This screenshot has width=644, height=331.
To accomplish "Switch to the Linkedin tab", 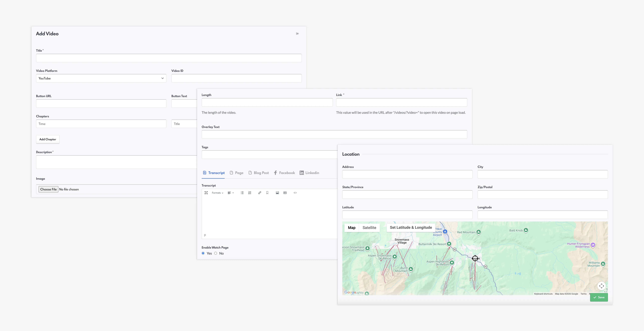I will point(309,173).
